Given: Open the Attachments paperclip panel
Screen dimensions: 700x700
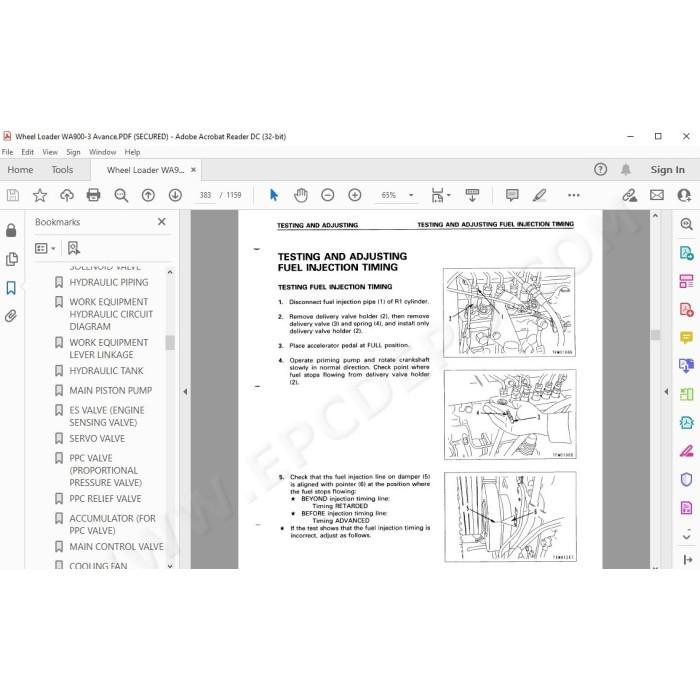Looking at the screenshot, I should (11, 316).
